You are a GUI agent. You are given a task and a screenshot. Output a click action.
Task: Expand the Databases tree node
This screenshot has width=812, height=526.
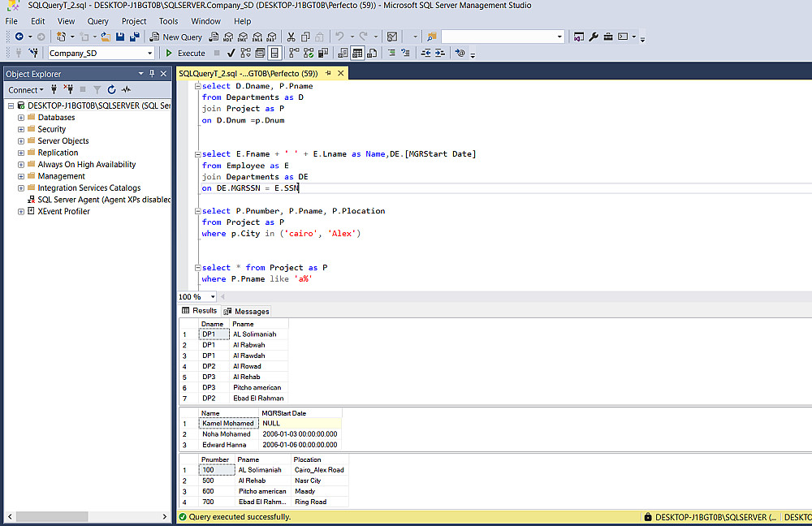(21, 118)
